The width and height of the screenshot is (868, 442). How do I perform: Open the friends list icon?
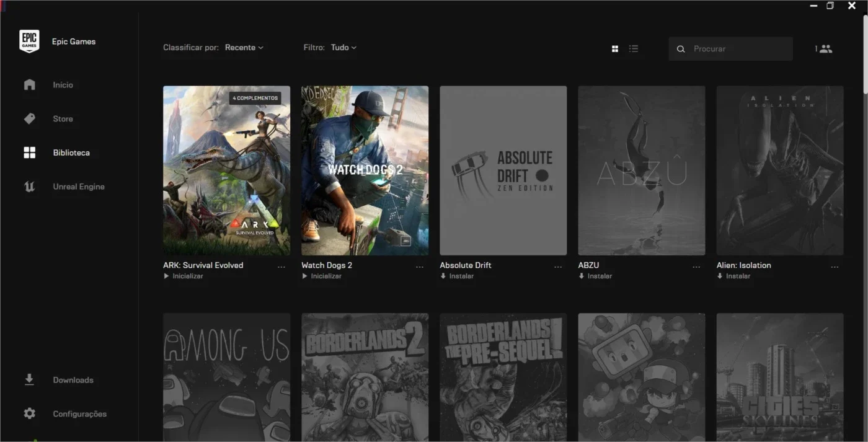click(825, 49)
